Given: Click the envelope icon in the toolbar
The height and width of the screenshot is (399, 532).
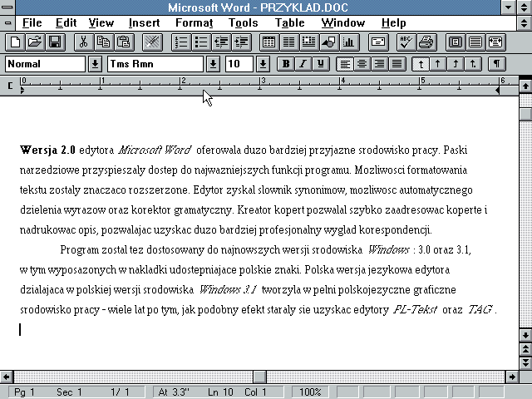Looking at the screenshot, I should pos(377,42).
